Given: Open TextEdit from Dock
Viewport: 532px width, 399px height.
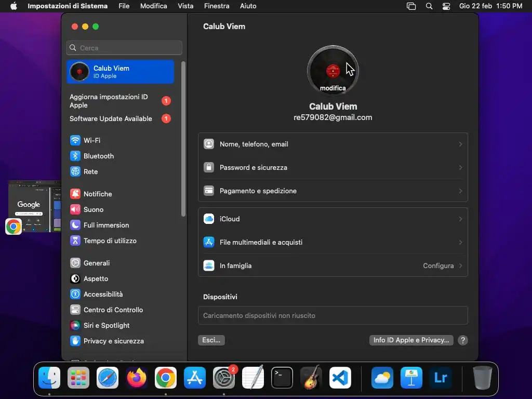Looking at the screenshot, I should 253,378.
